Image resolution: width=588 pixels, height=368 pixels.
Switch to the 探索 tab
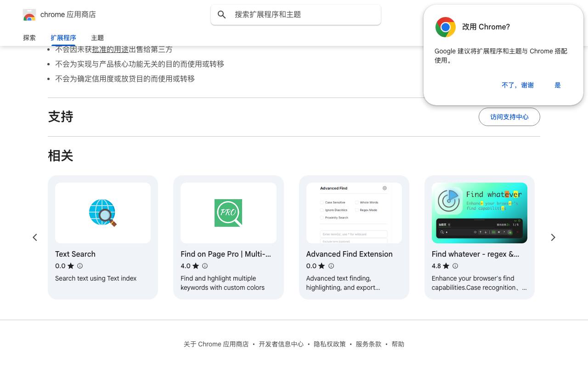pos(29,38)
